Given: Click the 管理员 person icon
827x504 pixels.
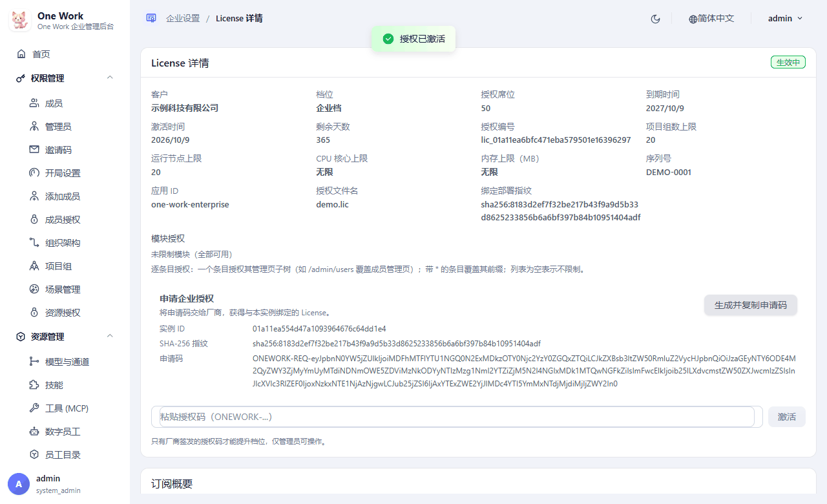Looking at the screenshot, I should click(34, 127).
